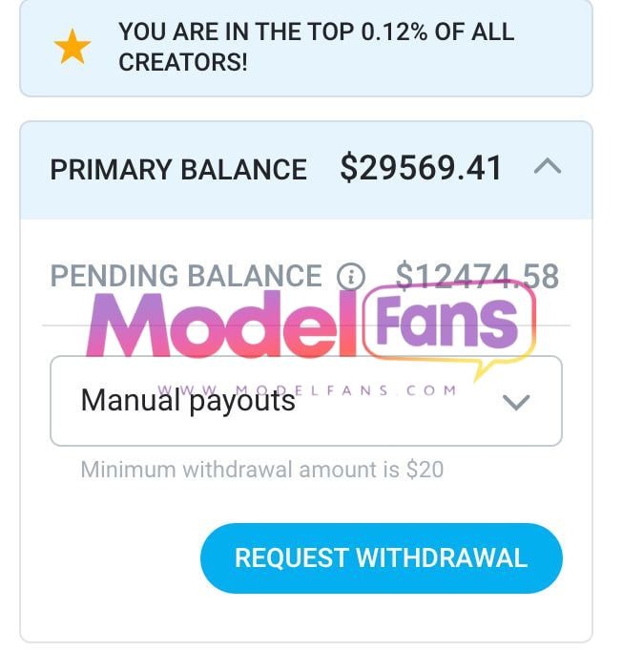
Task: Click the PENDING BALANCE label
Action: coord(186,276)
